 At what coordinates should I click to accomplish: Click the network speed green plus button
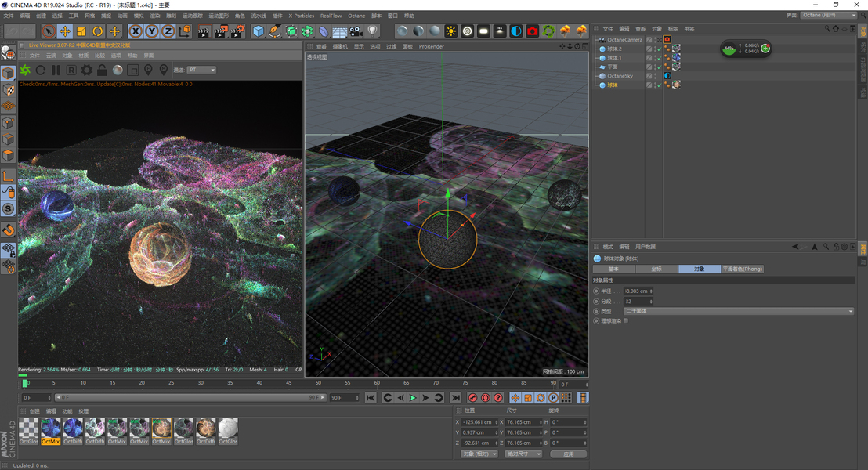pyautogui.click(x=765, y=48)
